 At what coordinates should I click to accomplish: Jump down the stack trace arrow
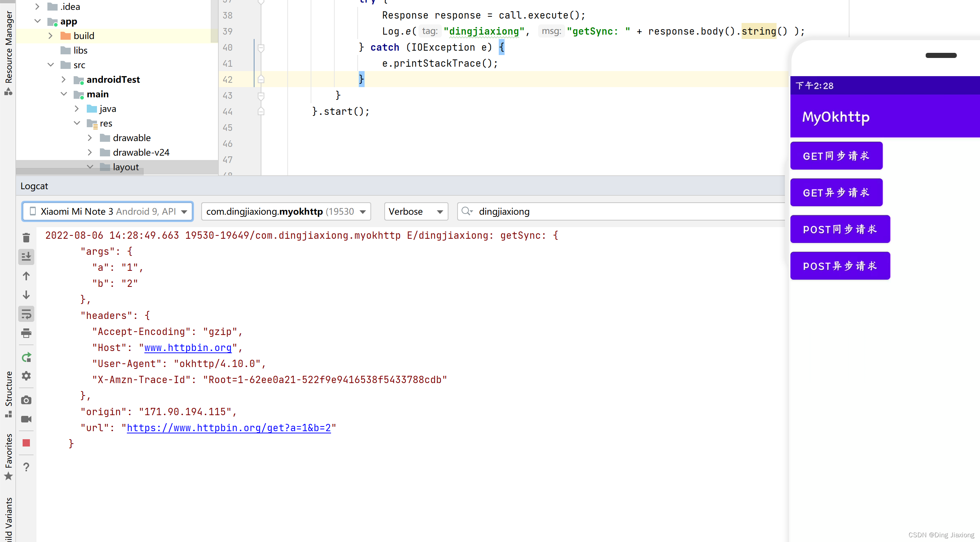click(x=26, y=295)
